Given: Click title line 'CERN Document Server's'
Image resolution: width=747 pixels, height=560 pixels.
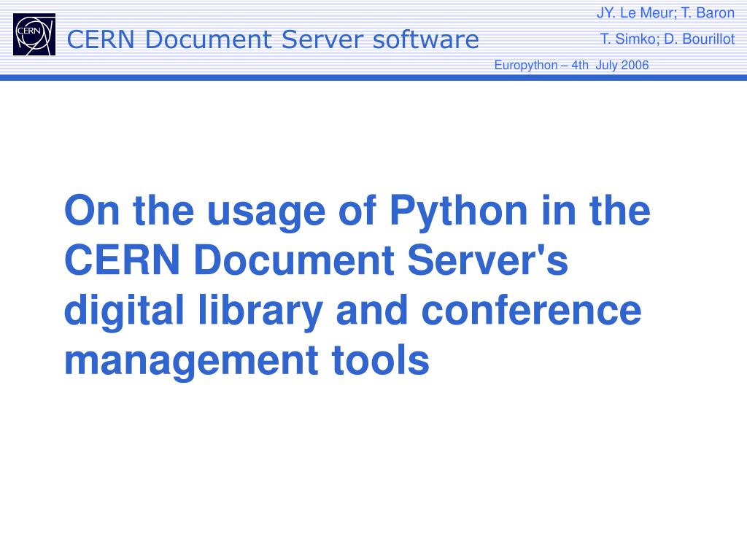Looking at the screenshot, I should pyautogui.click(x=317, y=260).
